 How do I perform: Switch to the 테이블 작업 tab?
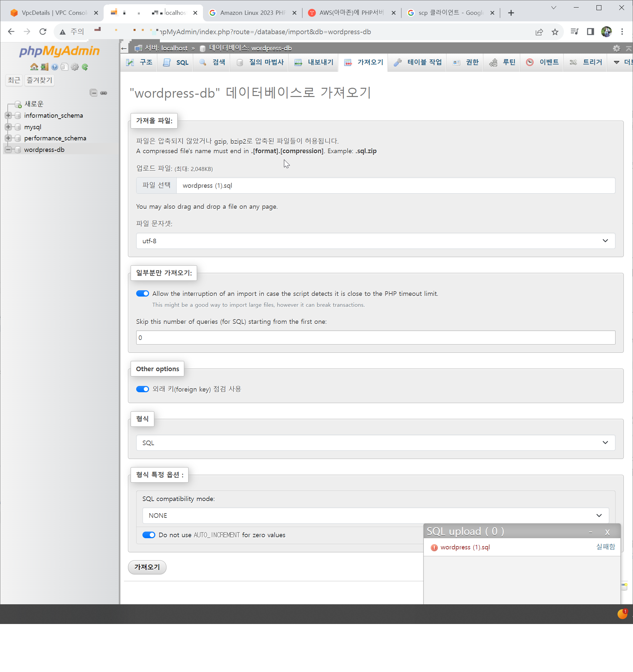point(417,62)
